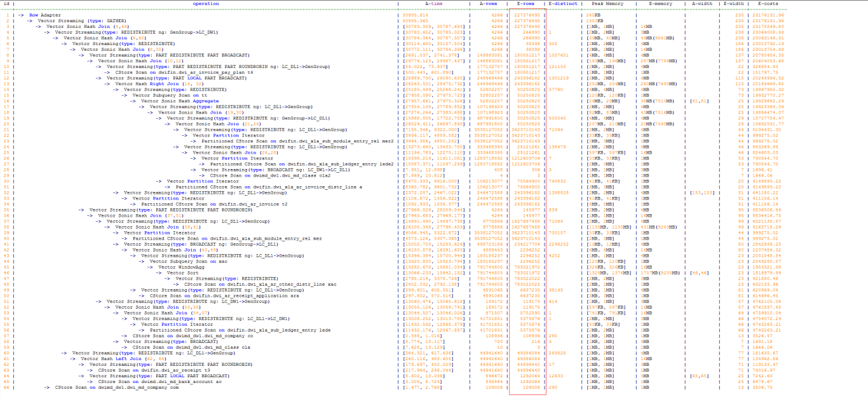Click the 'E-distinct' column header
The height and width of the screenshot is (397, 868).
pos(562,4)
